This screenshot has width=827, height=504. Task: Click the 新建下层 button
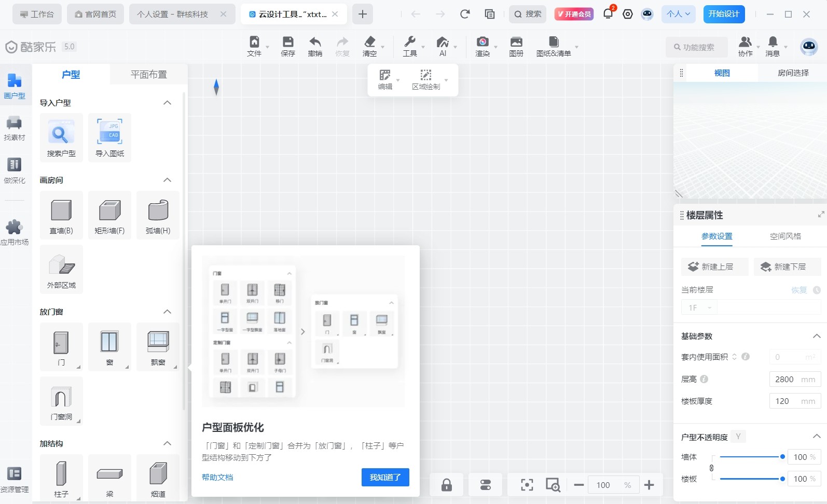pos(788,267)
